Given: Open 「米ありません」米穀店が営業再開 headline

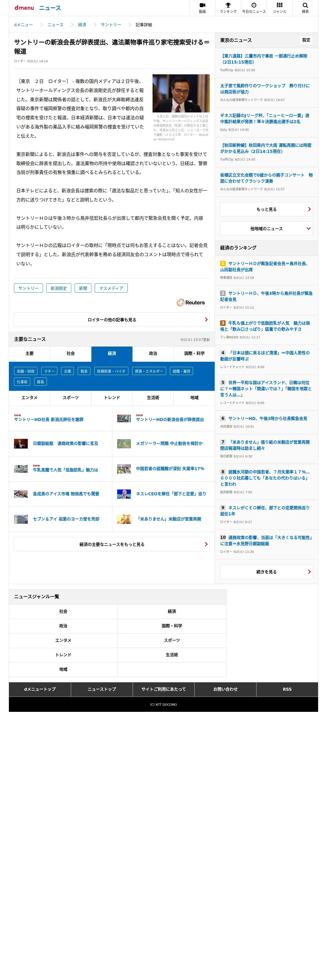Looking at the screenshot, I should (168, 519).
